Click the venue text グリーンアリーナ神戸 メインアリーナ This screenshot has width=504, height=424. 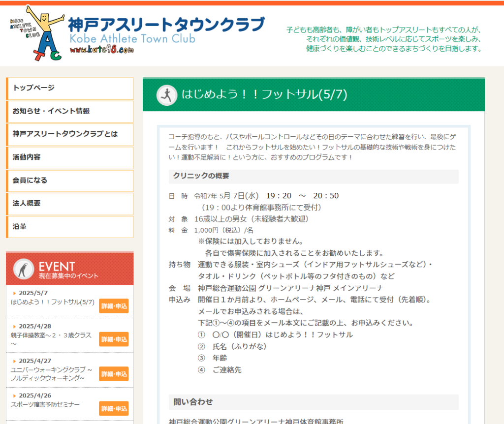pos(321,288)
